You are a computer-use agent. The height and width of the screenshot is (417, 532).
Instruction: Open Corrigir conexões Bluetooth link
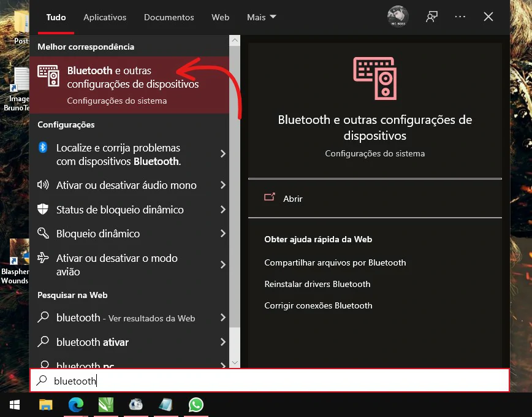pos(318,305)
